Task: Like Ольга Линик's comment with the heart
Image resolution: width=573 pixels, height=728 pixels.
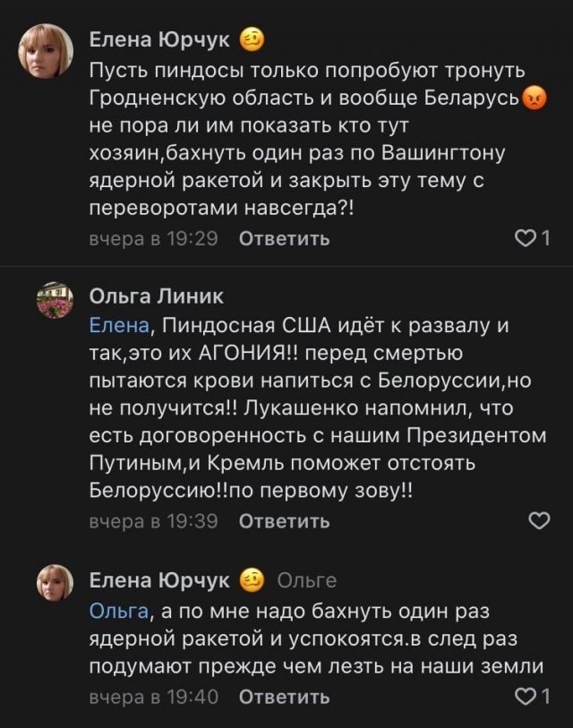Action: tap(539, 522)
